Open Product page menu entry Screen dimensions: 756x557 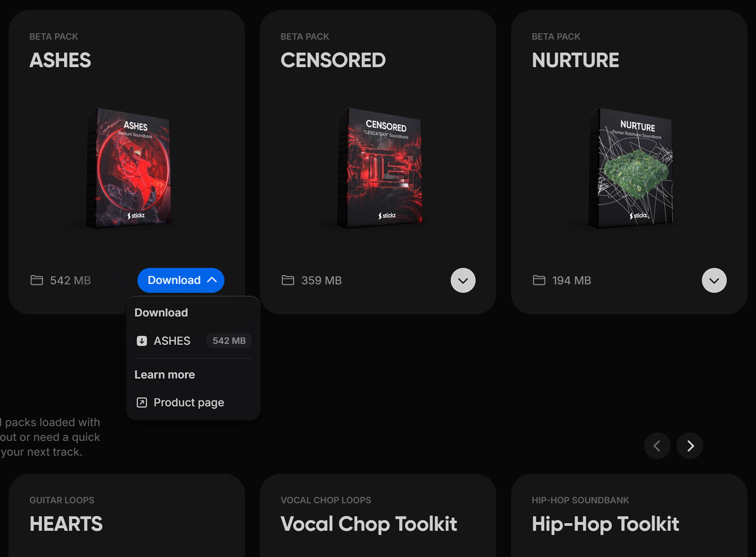pyautogui.click(x=193, y=403)
